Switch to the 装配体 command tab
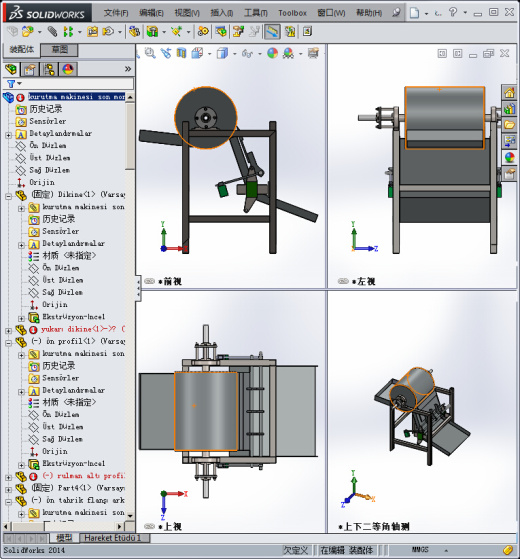Viewport: 520px width, 559px height. pyautogui.click(x=21, y=50)
